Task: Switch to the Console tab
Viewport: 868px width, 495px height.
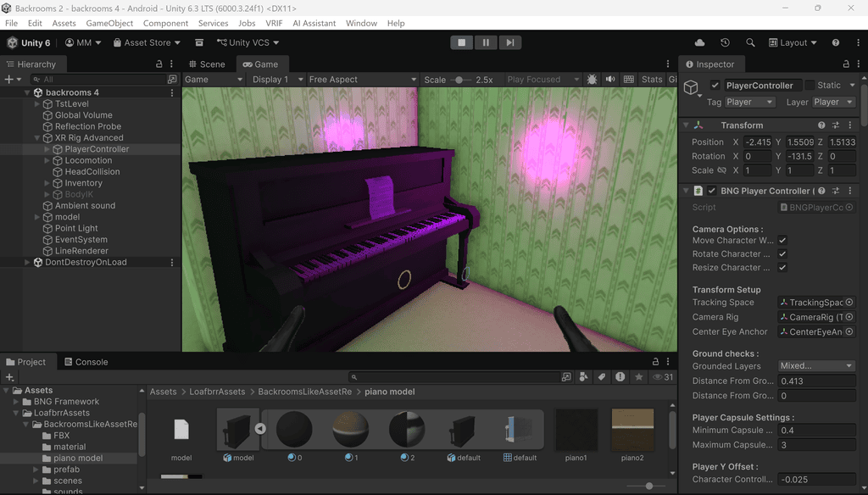Action: pos(86,362)
